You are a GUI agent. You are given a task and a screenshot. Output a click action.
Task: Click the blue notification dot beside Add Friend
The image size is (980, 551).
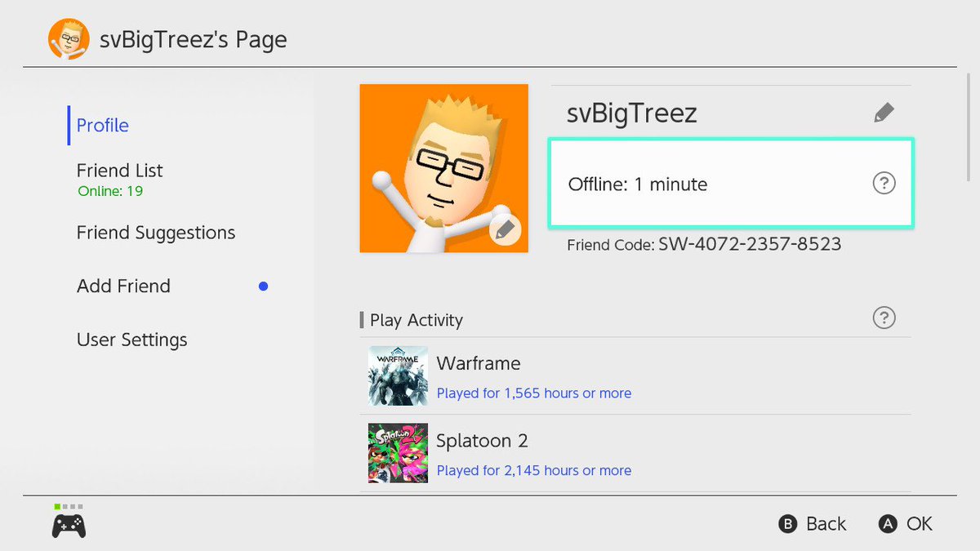point(263,287)
